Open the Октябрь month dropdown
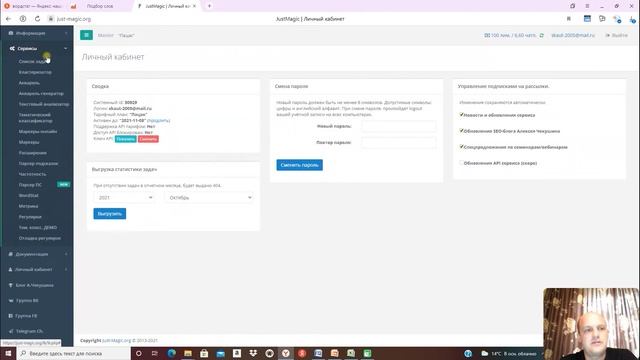The image size is (640, 360). pyautogui.click(x=209, y=198)
